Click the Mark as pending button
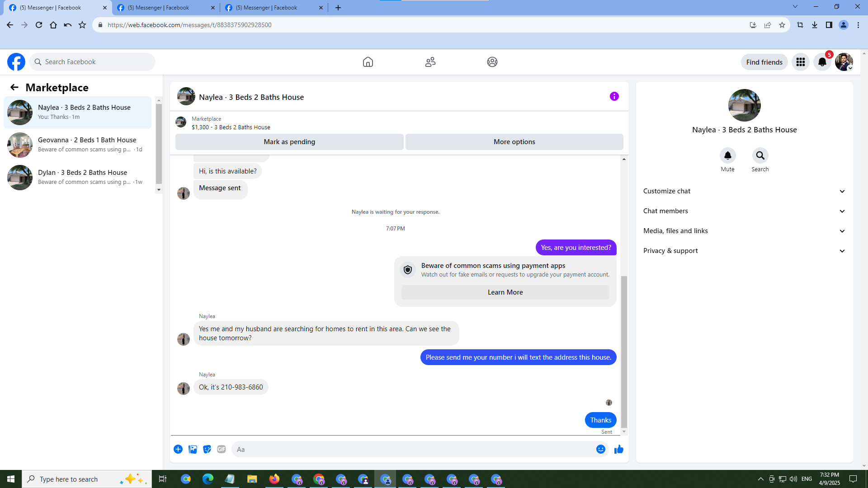The width and height of the screenshot is (868, 488). click(x=289, y=142)
